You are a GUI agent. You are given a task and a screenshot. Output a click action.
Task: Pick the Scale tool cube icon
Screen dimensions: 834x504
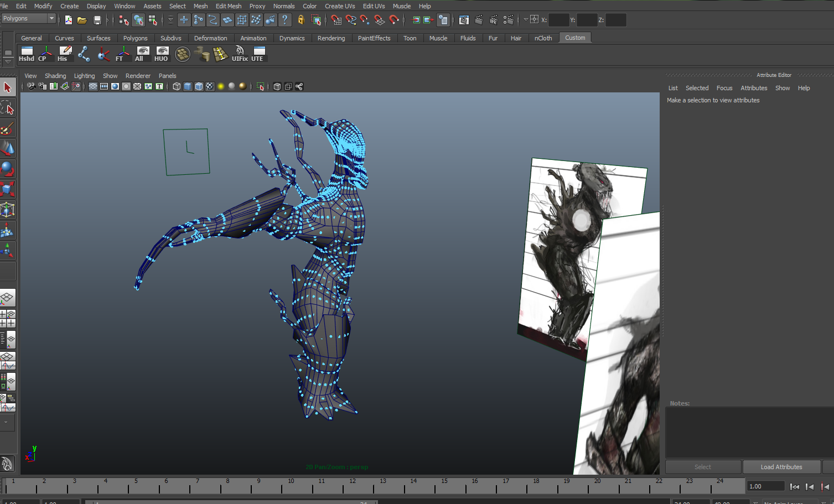pyautogui.click(x=7, y=189)
